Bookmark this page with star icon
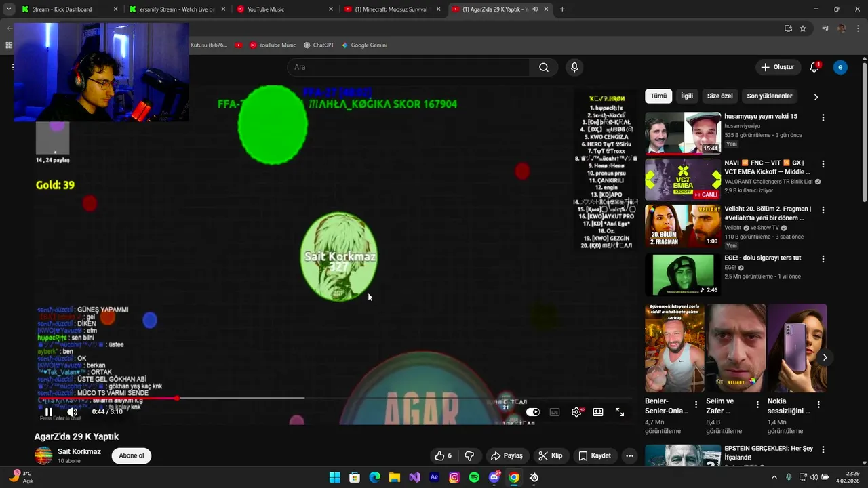The image size is (868, 488). (803, 28)
